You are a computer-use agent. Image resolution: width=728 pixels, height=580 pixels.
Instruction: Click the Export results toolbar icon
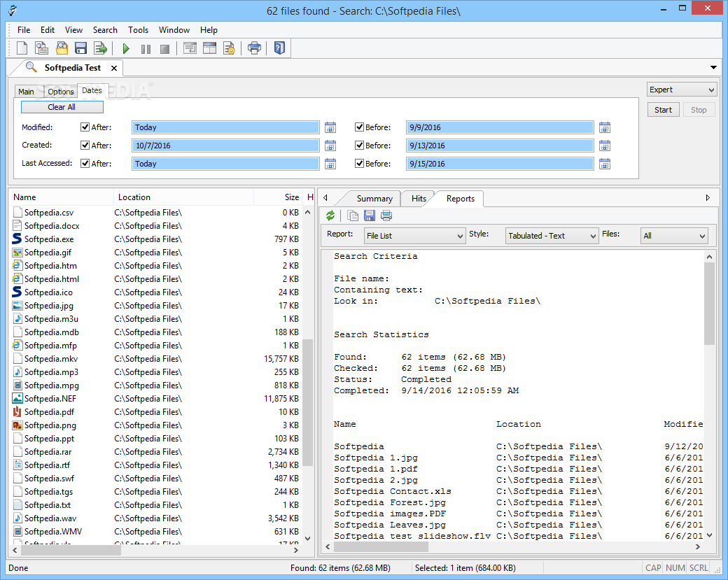pyautogui.click(x=100, y=48)
